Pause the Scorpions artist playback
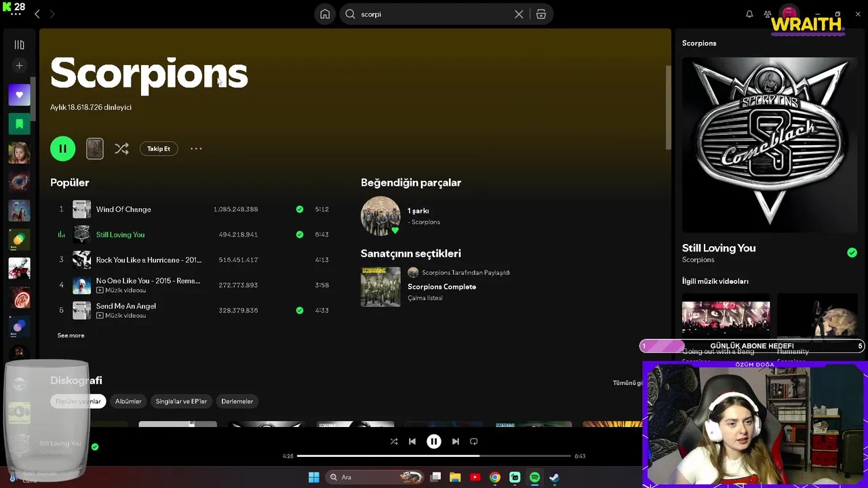Viewport: 868px width, 488px height. (x=63, y=148)
